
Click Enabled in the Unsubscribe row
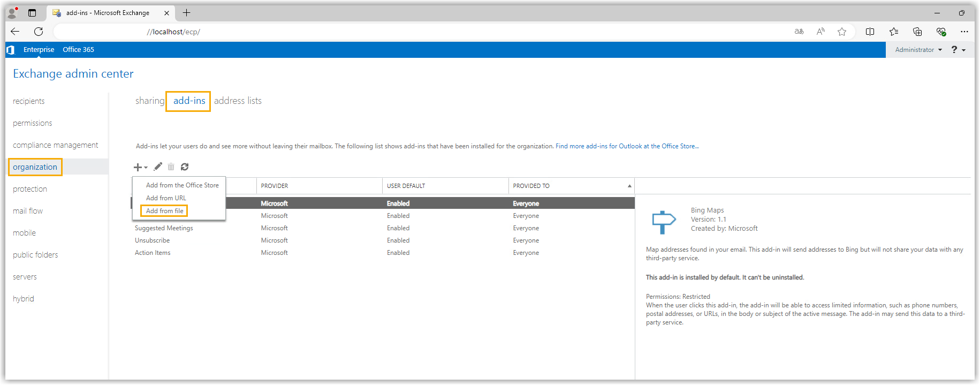tap(398, 240)
